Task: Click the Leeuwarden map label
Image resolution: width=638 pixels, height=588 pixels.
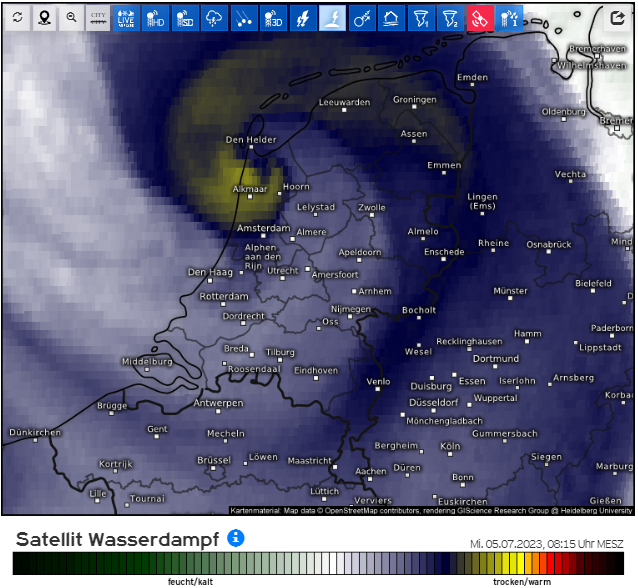Action: 345,102
